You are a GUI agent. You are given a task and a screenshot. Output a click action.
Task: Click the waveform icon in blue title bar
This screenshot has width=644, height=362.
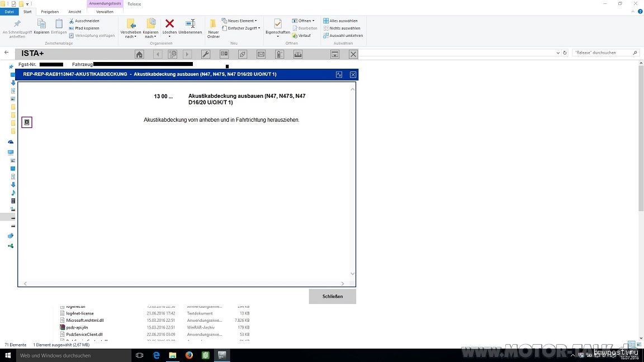[x=339, y=74]
